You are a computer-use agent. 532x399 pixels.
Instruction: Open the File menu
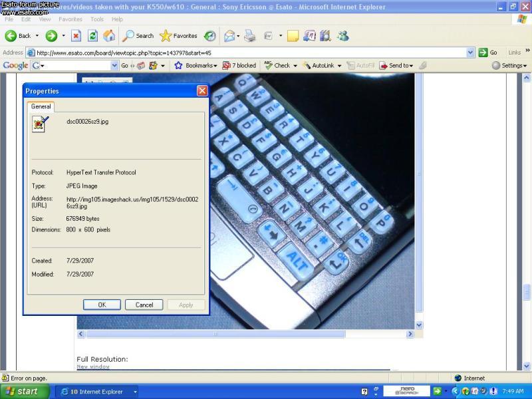(9, 19)
